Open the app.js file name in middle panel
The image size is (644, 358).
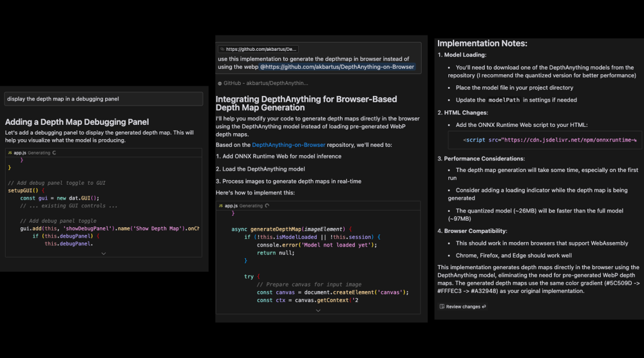tap(231, 205)
